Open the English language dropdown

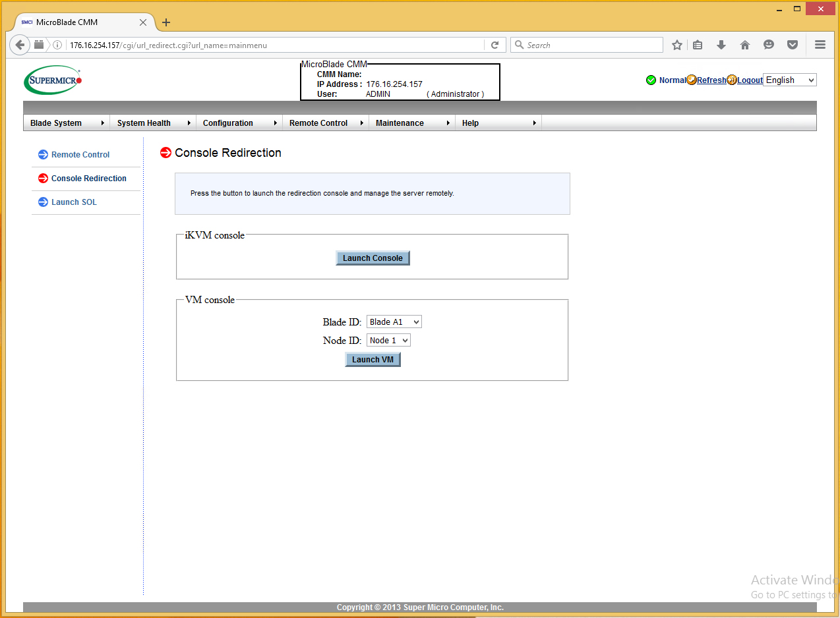(x=790, y=80)
